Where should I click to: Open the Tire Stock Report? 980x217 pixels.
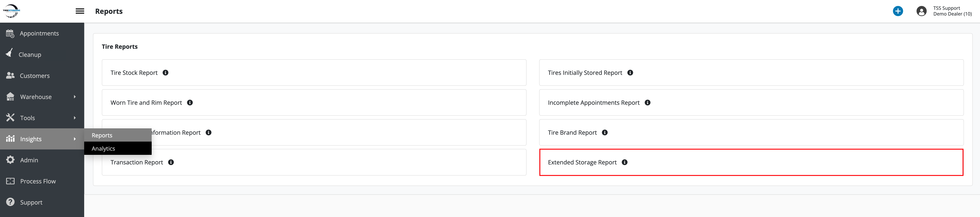click(134, 73)
